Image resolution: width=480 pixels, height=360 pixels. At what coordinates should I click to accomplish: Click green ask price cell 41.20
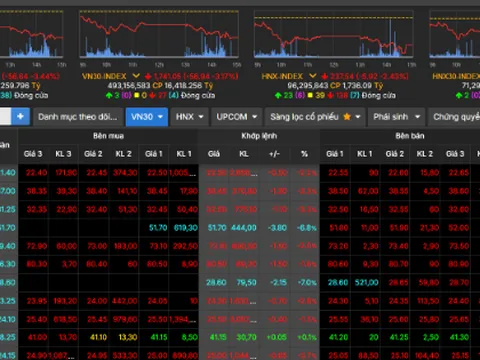[338, 337]
